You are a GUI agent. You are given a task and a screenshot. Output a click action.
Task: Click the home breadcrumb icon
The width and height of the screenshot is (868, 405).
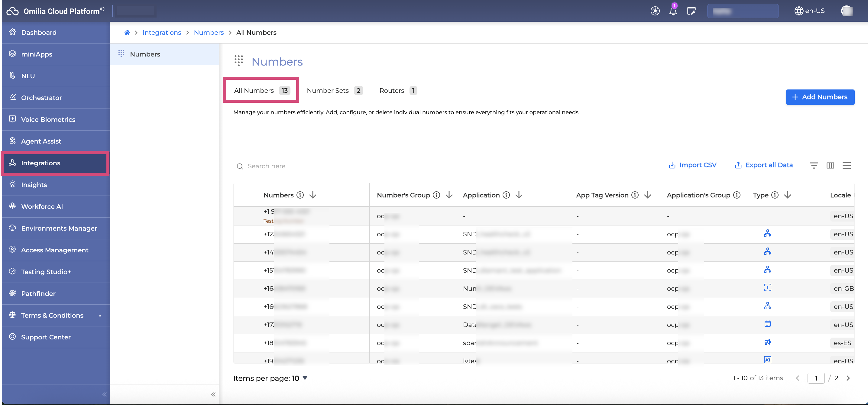[x=127, y=33]
